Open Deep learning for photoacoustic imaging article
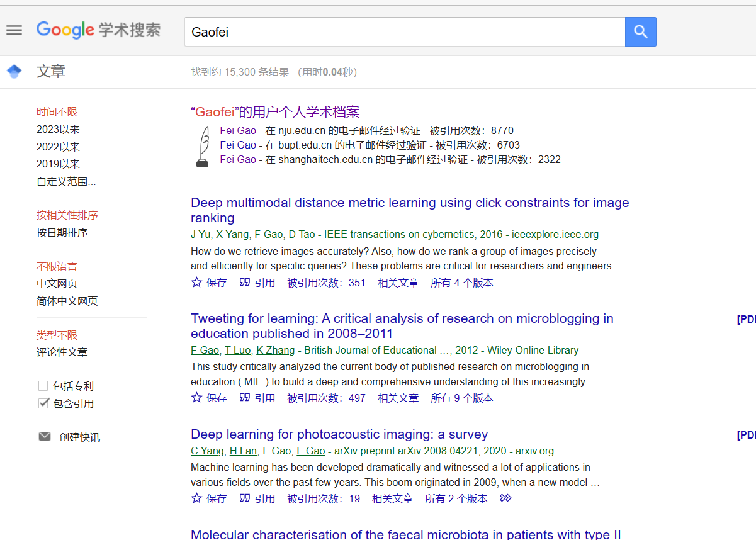The height and width of the screenshot is (540, 756). (339, 434)
